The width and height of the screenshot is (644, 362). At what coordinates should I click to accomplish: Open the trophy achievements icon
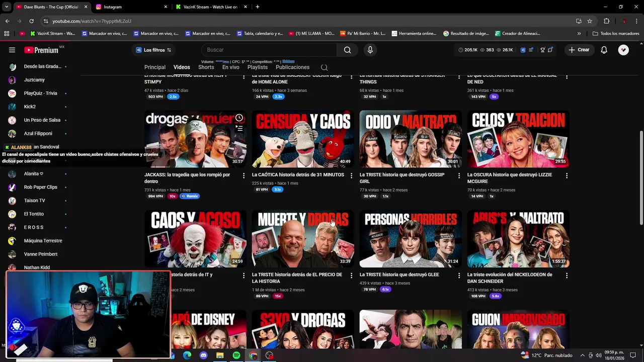point(542,50)
